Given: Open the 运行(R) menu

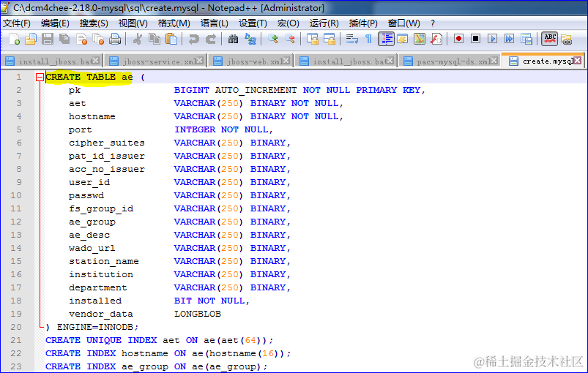Looking at the screenshot, I should click(x=324, y=23).
